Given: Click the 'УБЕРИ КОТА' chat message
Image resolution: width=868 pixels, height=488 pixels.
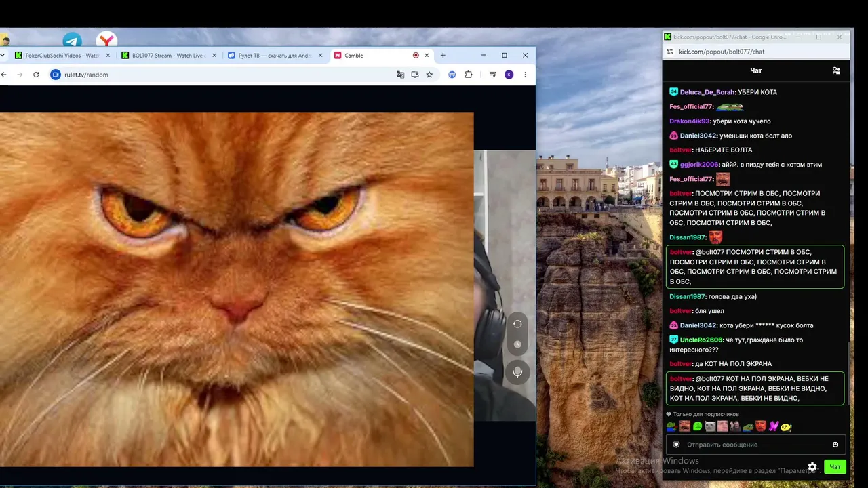Looking at the screenshot, I should (757, 92).
